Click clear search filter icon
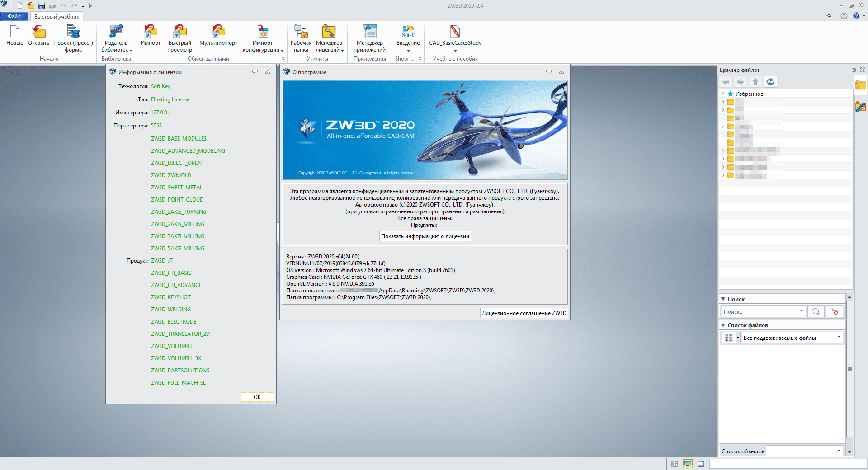Viewport: 868px width, 470px height. pyautogui.click(x=835, y=312)
